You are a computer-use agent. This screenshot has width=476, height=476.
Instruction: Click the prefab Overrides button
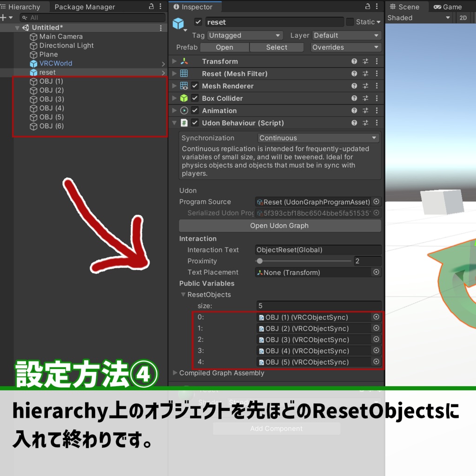point(346,47)
